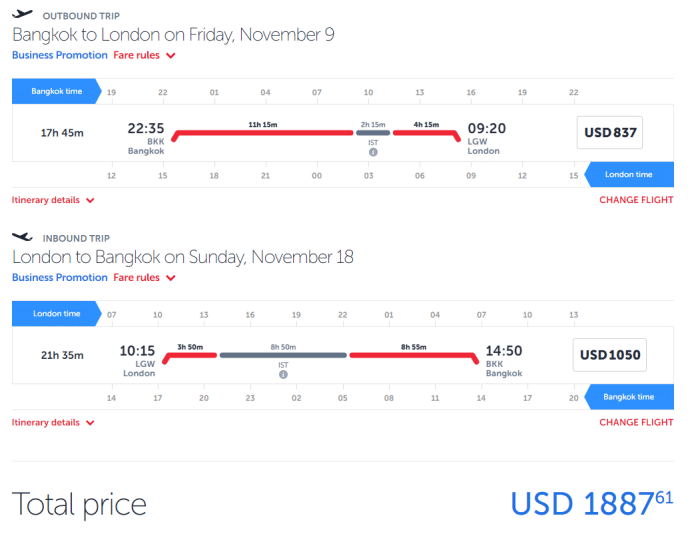Expand inbound Fare rules chevron
This screenshot has height=538, width=696.
pyautogui.click(x=171, y=278)
